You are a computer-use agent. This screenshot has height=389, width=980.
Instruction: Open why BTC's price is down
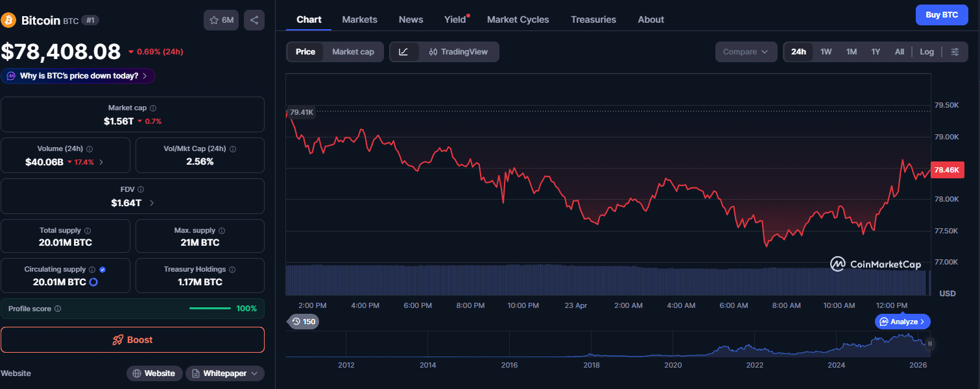(77, 76)
